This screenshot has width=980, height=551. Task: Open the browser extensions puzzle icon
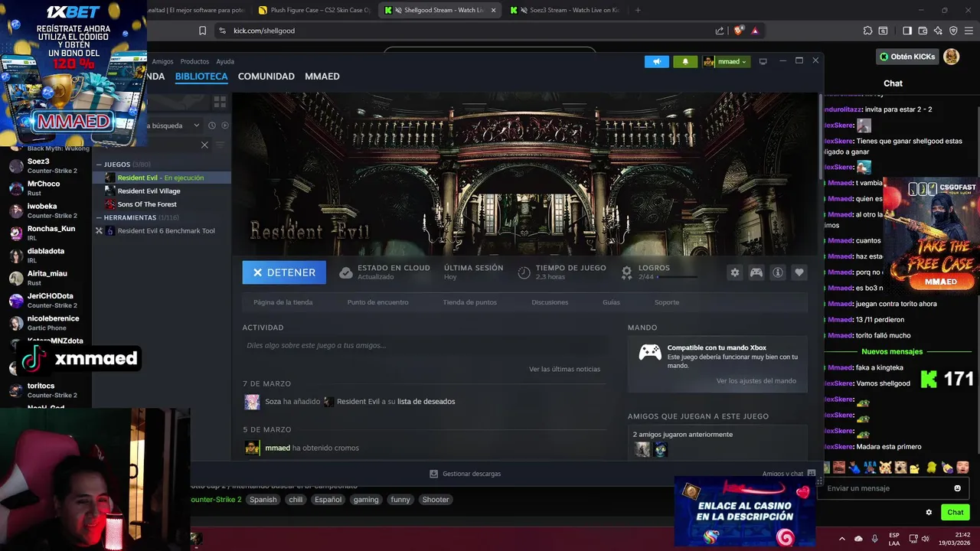pyautogui.click(x=867, y=31)
